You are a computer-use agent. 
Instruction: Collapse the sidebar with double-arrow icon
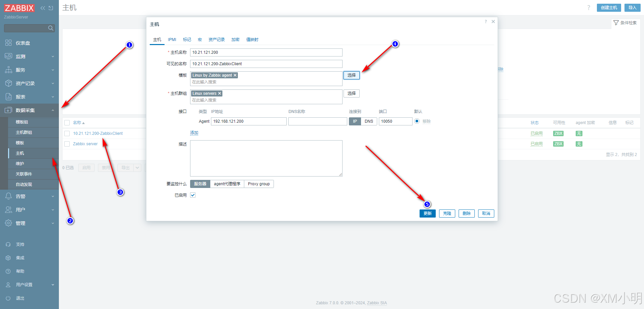click(x=43, y=8)
